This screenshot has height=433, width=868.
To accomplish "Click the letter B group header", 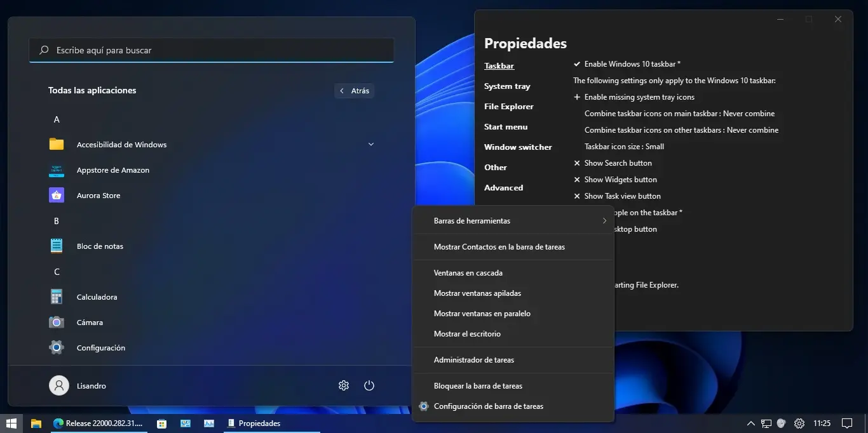I will pyautogui.click(x=57, y=221).
